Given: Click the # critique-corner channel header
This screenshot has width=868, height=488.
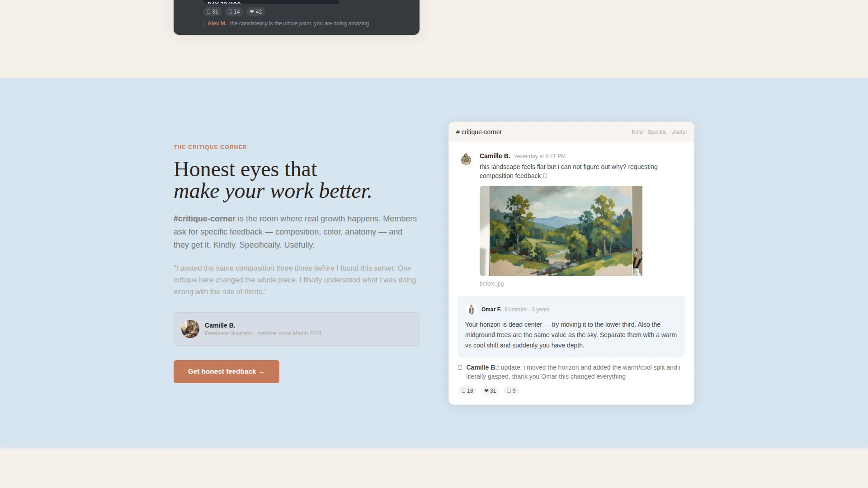Looking at the screenshot, I should tap(479, 132).
